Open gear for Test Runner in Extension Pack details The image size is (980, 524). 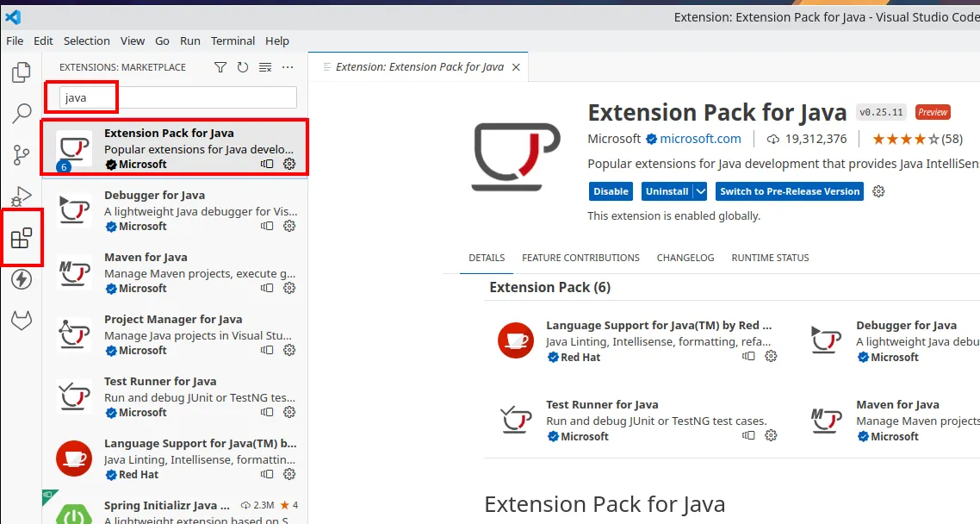coord(771,435)
